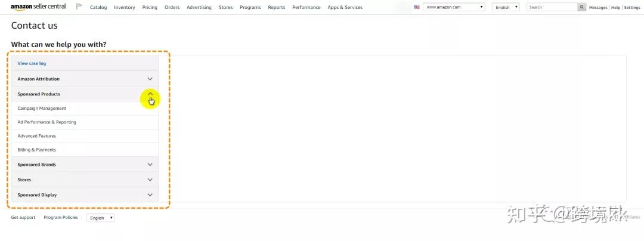Open the www.amazon.com marketplace dropdown

point(454,7)
